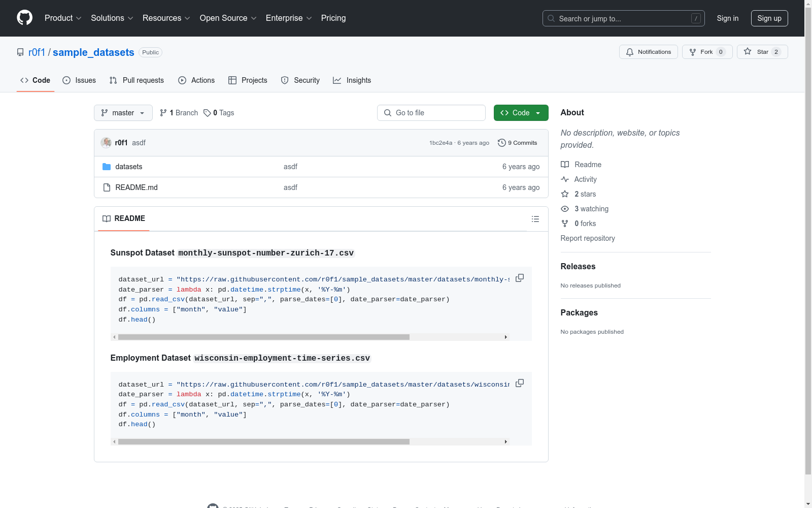Copy the Employment dataset code snippet

pos(520,383)
